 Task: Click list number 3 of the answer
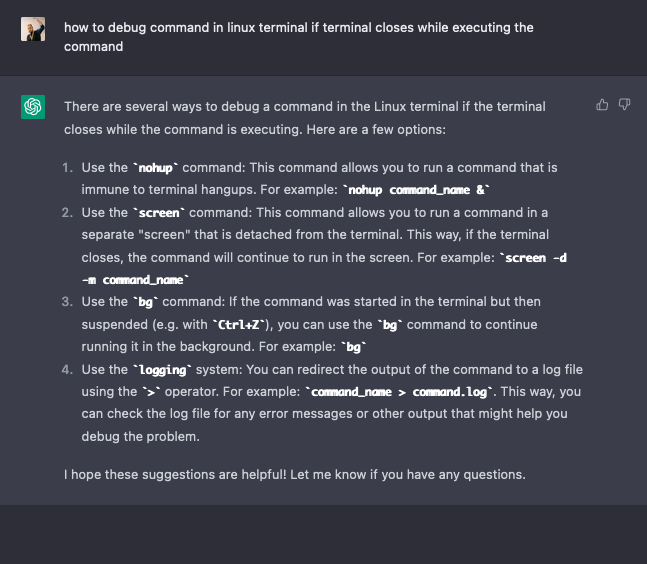tap(67, 302)
